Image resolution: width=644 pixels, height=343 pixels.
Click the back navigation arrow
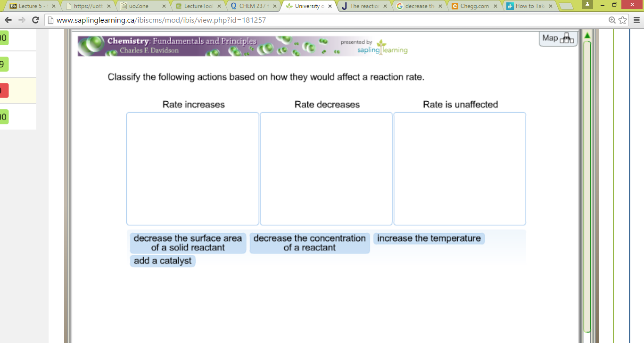pyautogui.click(x=8, y=20)
